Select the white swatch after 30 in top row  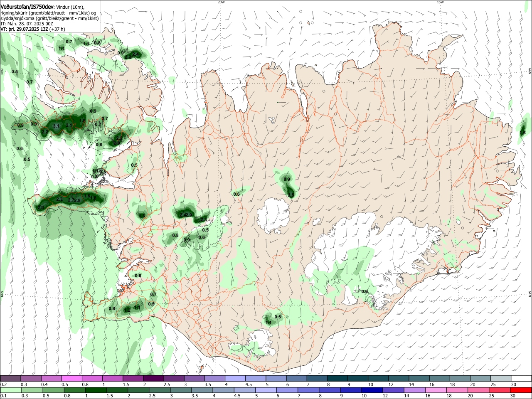pyautogui.click(x=522, y=379)
